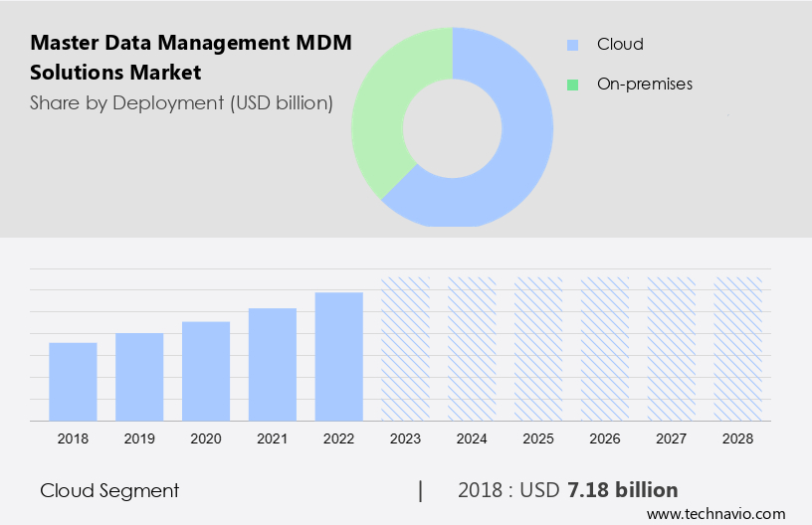Select the On-premises legend label
The image size is (812, 525).
pos(644,85)
